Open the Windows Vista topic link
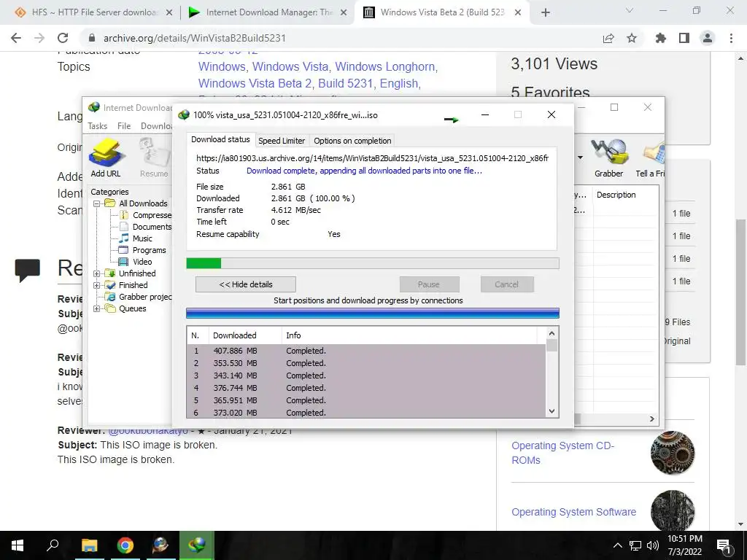 [x=290, y=66]
